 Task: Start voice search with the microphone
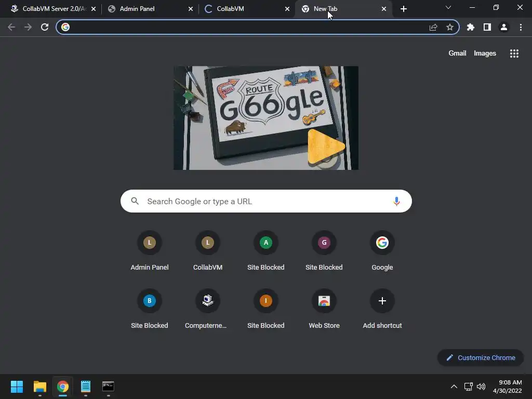pos(396,201)
